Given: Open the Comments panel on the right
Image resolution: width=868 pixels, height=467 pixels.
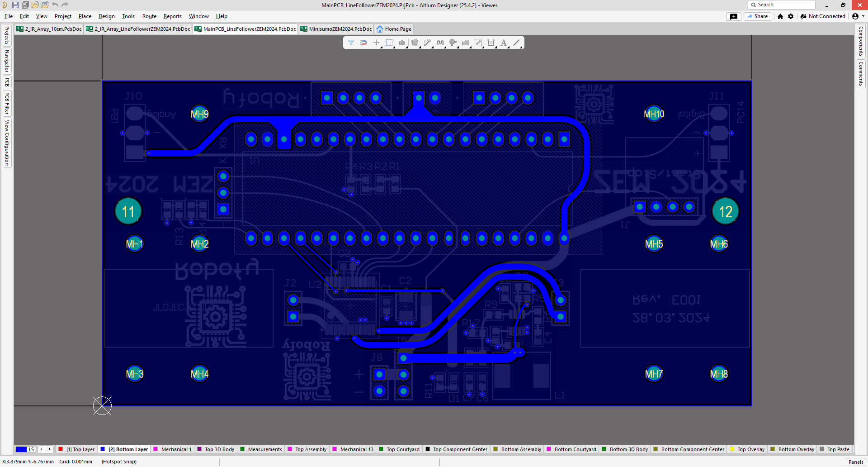Looking at the screenshot, I should point(861,74).
